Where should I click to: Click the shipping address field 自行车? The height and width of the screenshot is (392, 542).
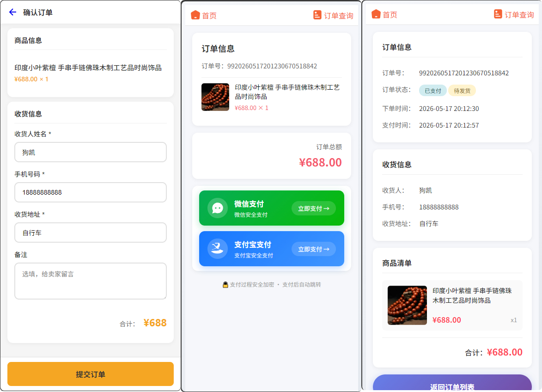(91, 233)
